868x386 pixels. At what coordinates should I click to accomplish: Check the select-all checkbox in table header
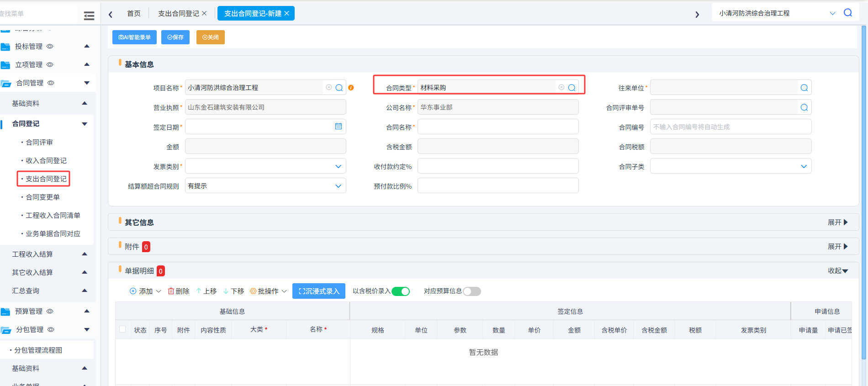pos(122,329)
